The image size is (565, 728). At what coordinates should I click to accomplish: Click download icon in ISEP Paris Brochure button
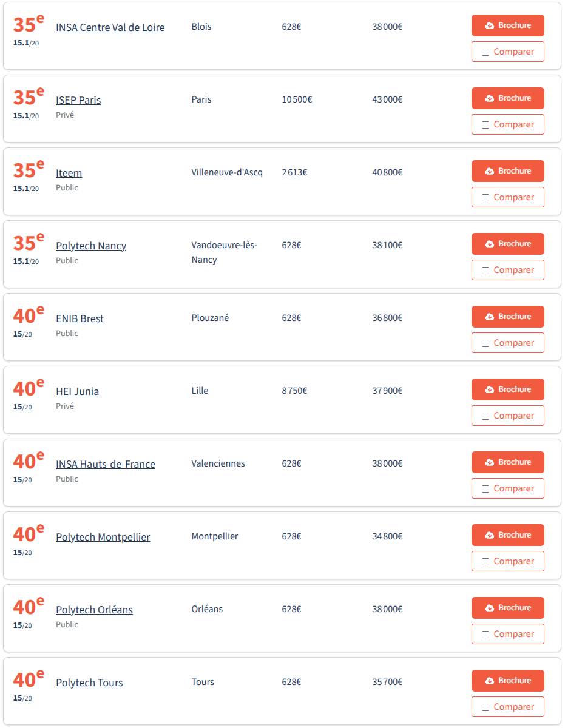pyautogui.click(x=490, y=99)
